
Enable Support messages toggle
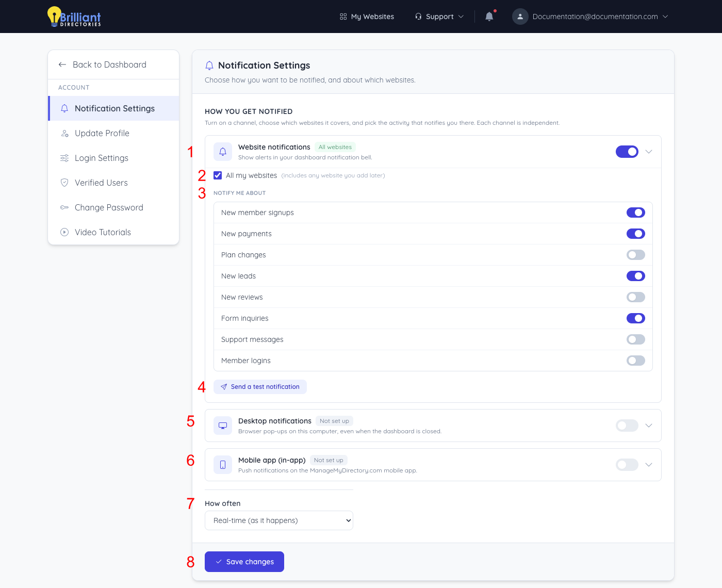[636, 339]
